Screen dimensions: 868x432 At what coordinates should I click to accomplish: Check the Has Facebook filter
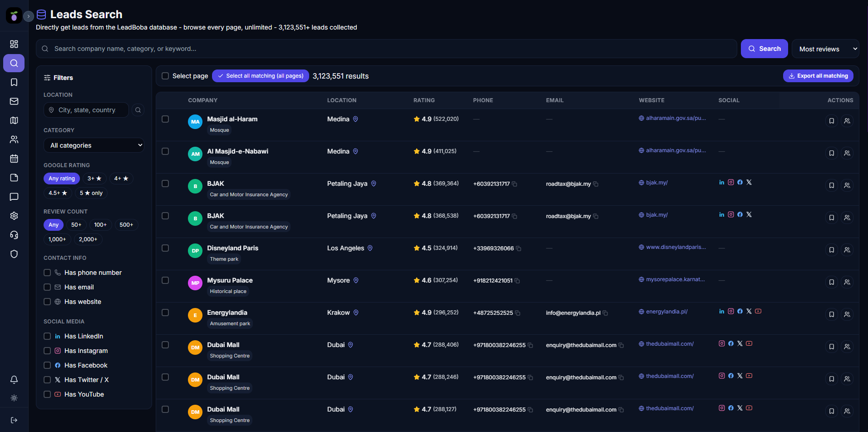pos(47,365)
